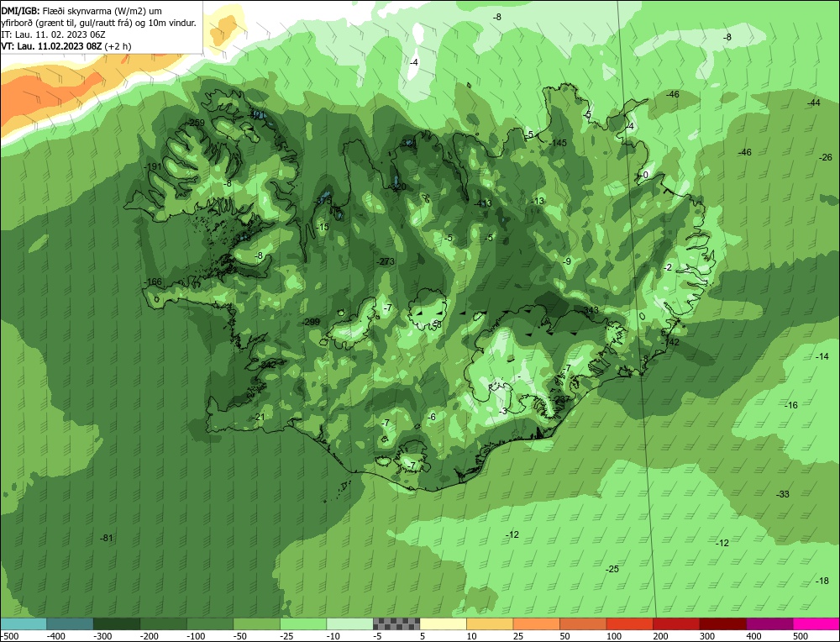
Task: Click the purple legend swatch between 400 and 500
Action: coord(769,624)
